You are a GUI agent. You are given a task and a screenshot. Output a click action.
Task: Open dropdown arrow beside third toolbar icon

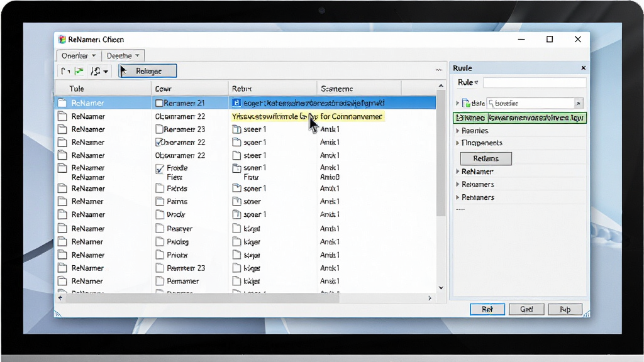click(106, 72)
